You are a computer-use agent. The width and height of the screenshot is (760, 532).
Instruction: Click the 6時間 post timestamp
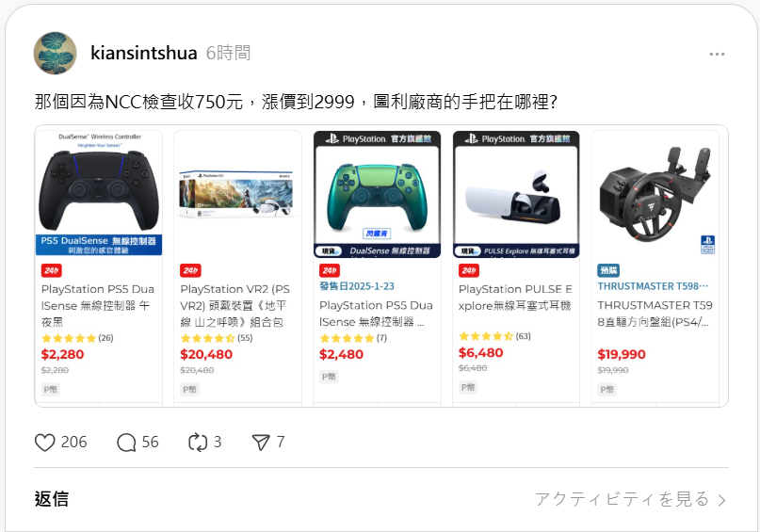coord(228,53)
